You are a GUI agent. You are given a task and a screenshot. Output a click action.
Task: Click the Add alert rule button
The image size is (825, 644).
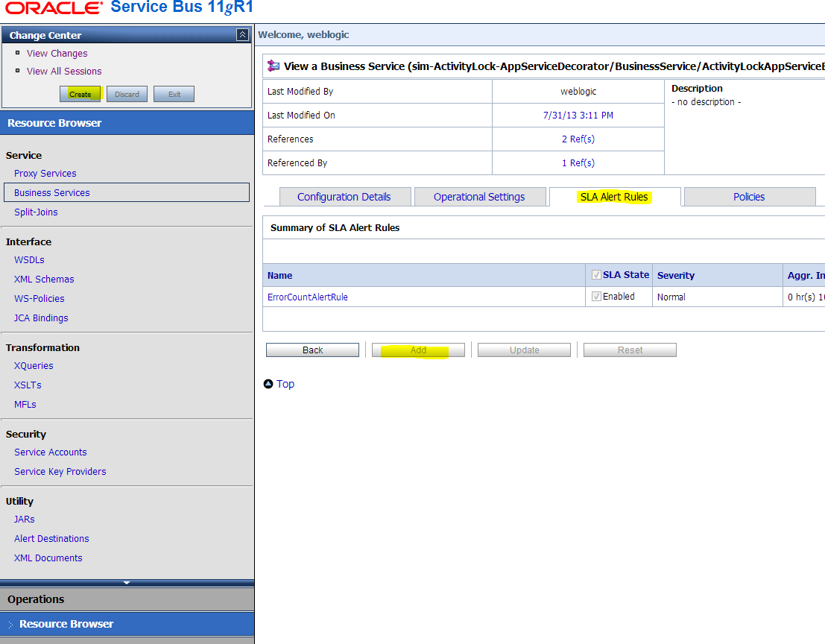coord(418,350)
